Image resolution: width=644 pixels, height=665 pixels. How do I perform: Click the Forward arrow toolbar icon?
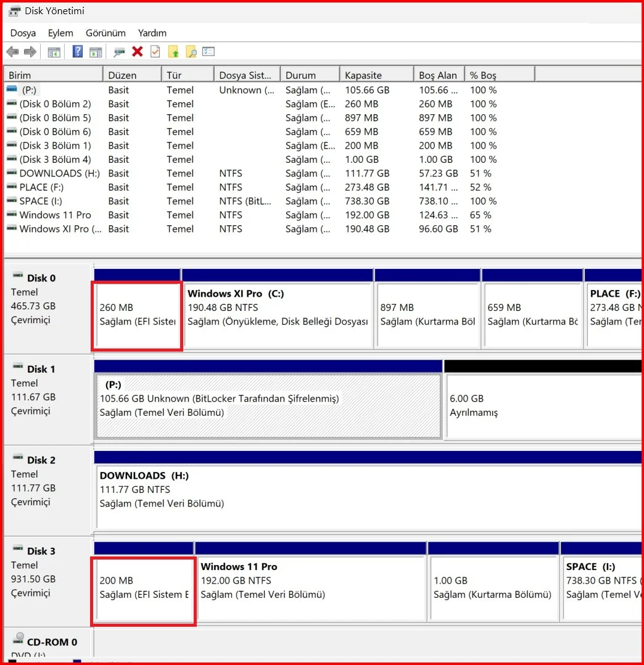point(30,52)
